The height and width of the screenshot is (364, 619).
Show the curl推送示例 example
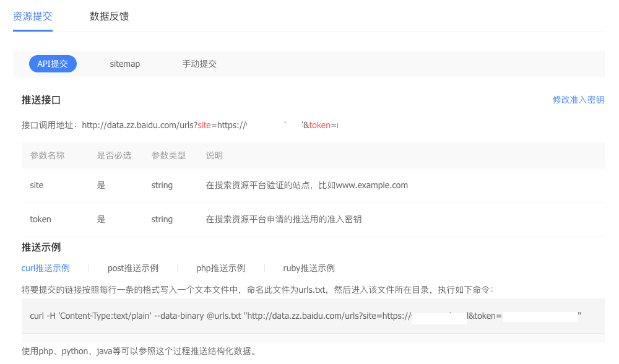pyautogui.click(x=46, y=268)
